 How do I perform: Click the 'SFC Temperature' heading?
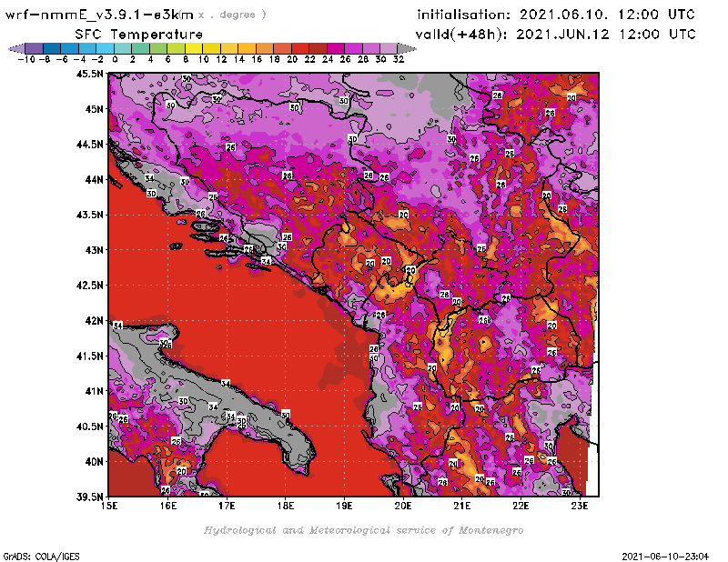click(139, 35)
